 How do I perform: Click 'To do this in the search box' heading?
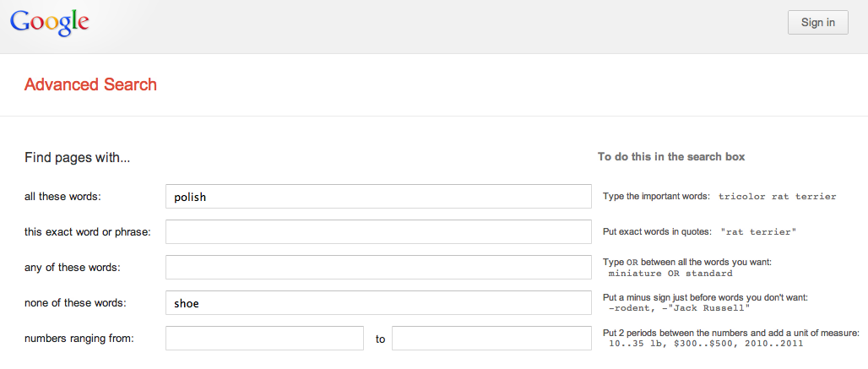[671, 157]
